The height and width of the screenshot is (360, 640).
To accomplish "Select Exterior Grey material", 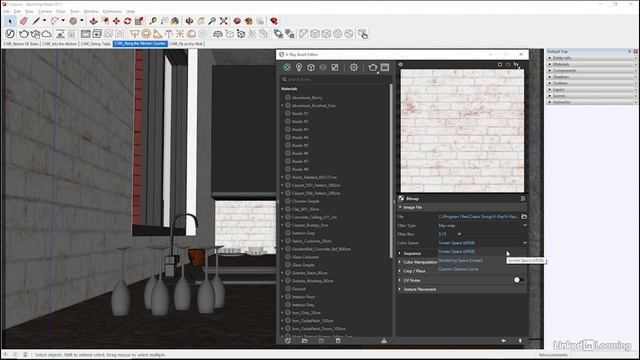I will (x=303, y=233).
